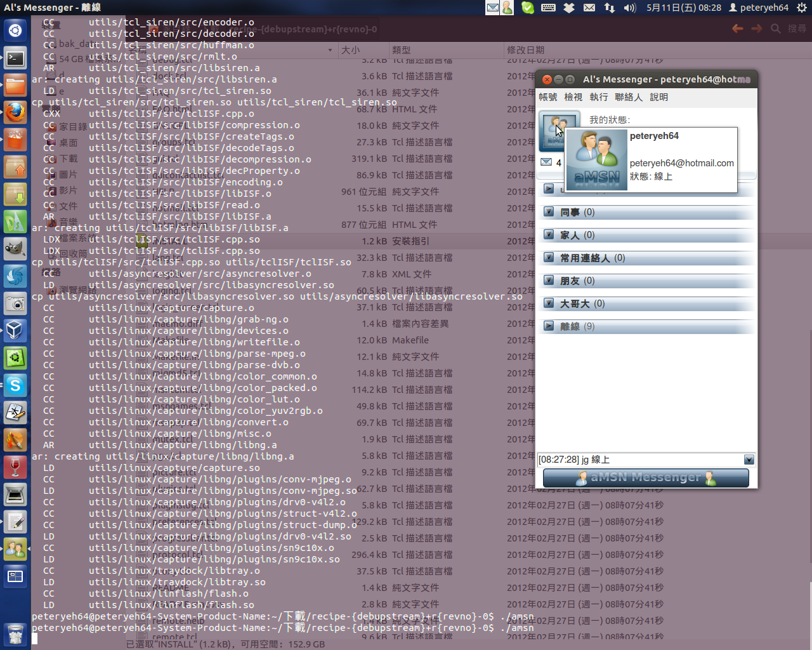Open the 帳號 menu in aMSN
This screenshot has height=650, width=812.
pos(548,97)
